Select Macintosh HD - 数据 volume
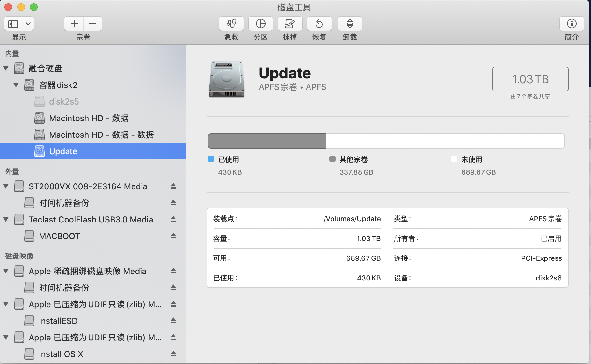This screenshot has height=364, width=591. (89, 118)
